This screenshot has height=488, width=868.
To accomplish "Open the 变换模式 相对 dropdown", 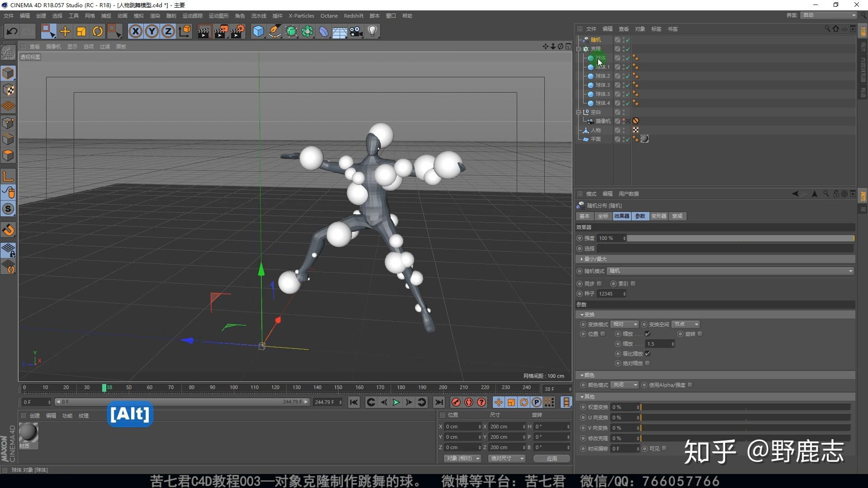I will pos(625,324).
